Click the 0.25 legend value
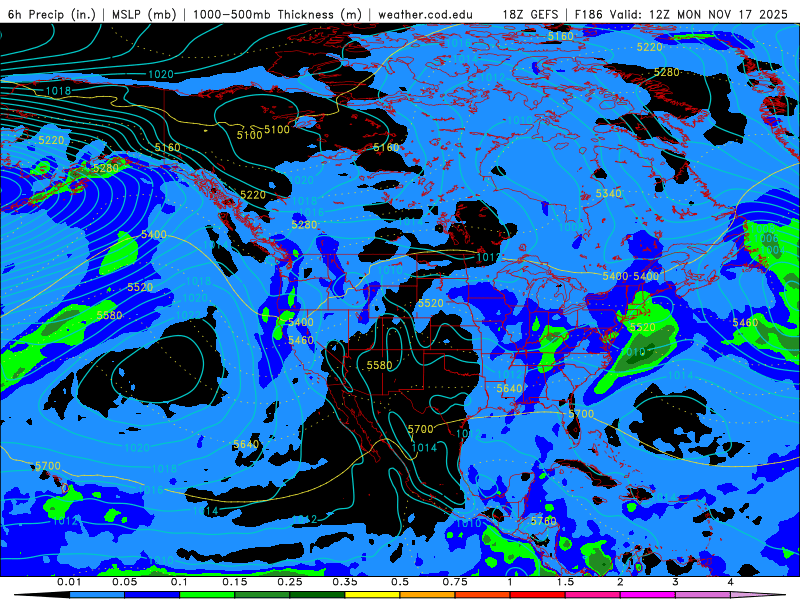 290,582
